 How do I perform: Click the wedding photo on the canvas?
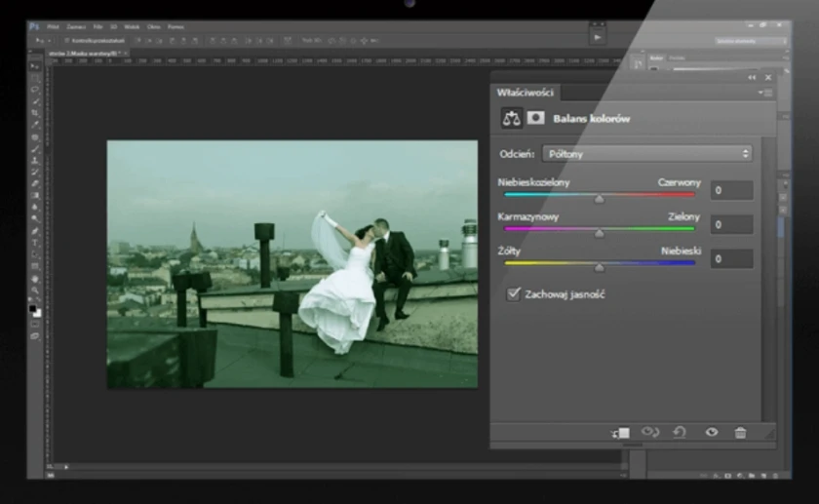292,263
